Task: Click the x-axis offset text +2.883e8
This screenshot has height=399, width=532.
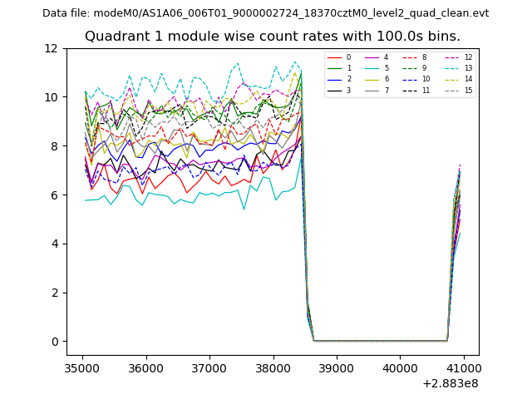Action: [x=450, y=383]
